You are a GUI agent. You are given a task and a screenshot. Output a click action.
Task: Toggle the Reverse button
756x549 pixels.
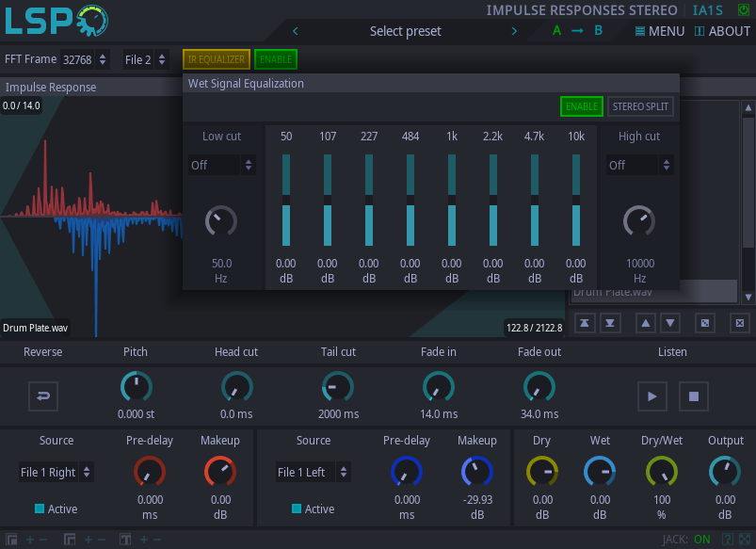[43, 396]
